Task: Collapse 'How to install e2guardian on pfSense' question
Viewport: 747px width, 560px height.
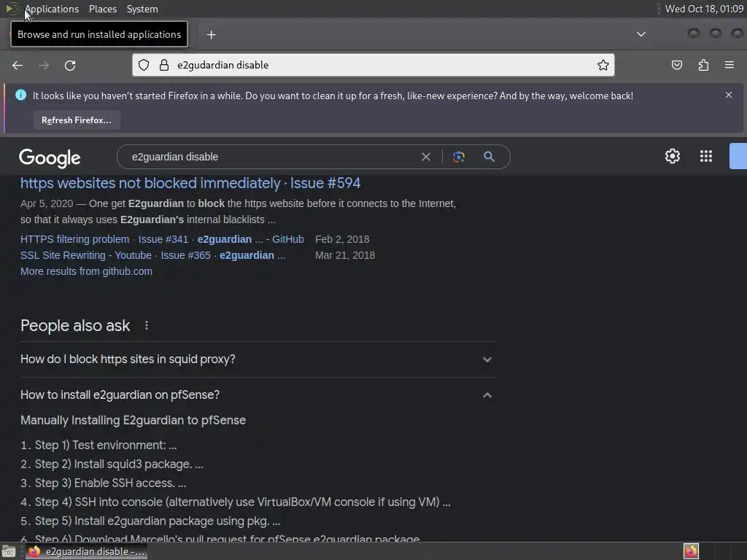Action: pos(258,395)
